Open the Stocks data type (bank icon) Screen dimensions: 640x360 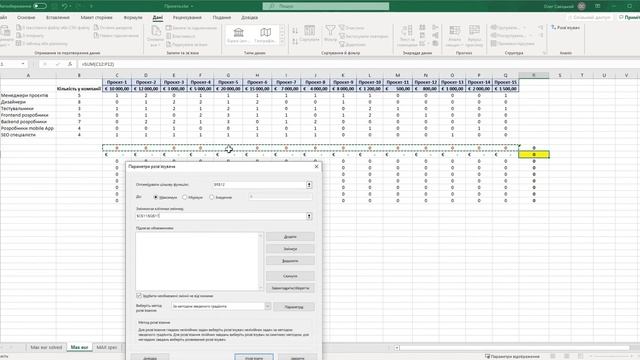pos(238,33)
